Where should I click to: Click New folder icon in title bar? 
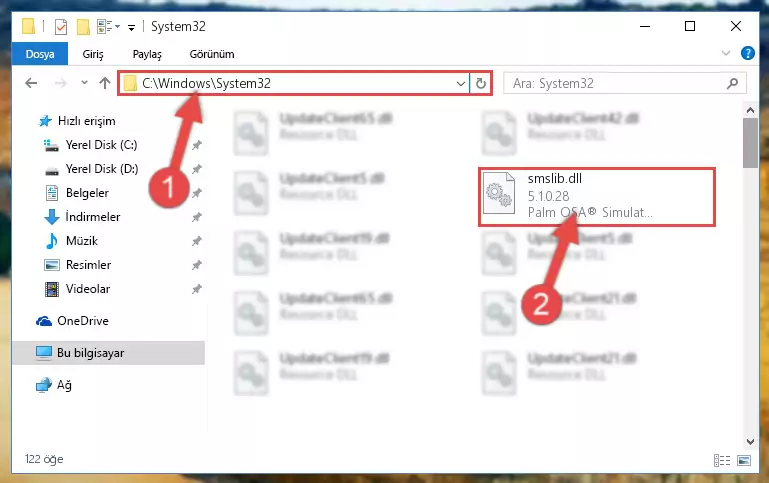[x=83, y=26]
